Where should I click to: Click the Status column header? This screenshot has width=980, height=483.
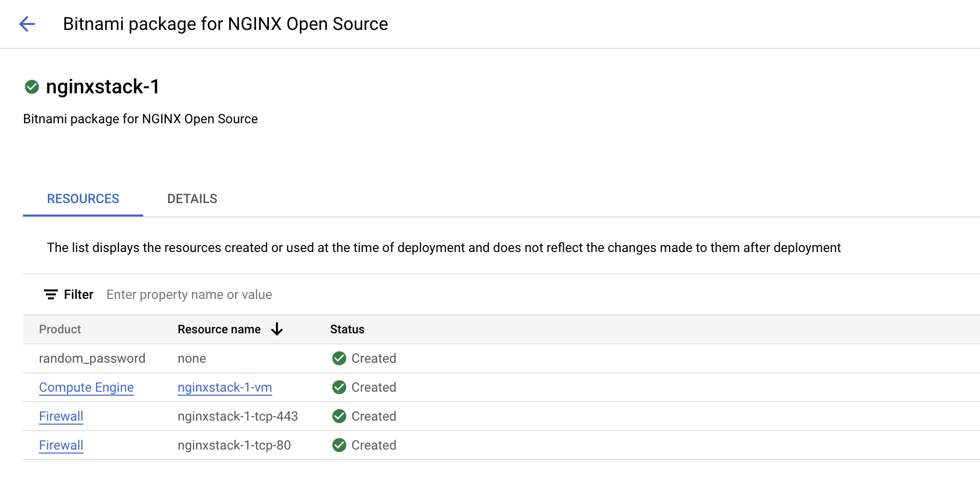(x=347, y=329)
